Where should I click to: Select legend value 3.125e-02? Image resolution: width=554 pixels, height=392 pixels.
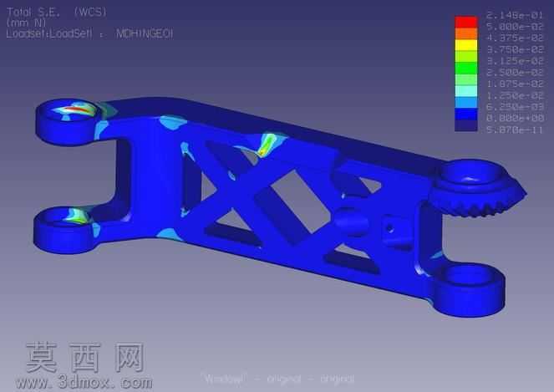(x=515, y=61)
